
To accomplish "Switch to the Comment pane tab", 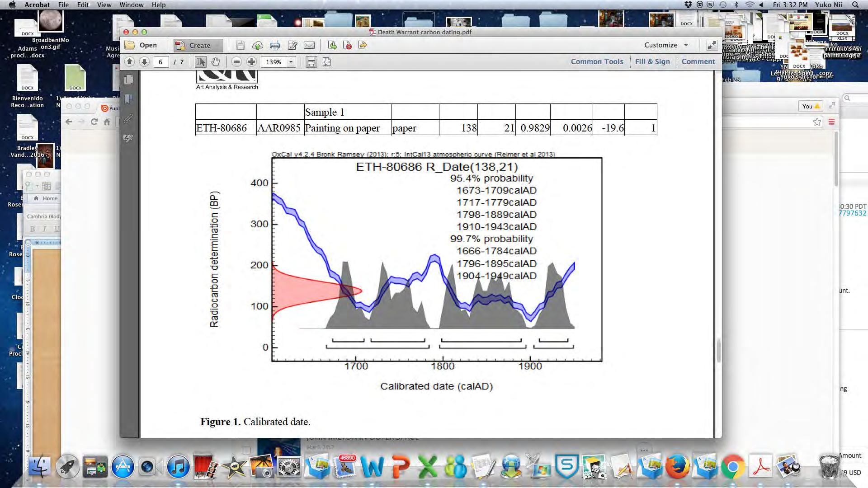I will [698, 62].
